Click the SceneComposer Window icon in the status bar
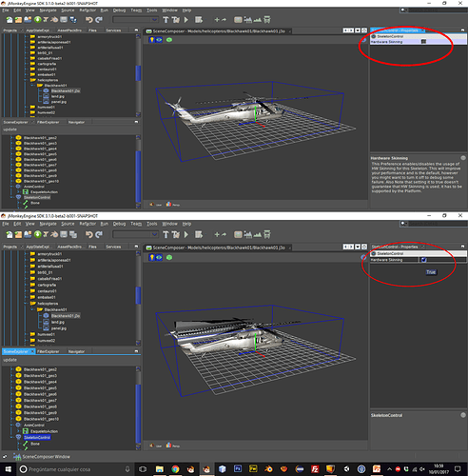Viewport: 468px width, 476px height. [x=17, y=457]
